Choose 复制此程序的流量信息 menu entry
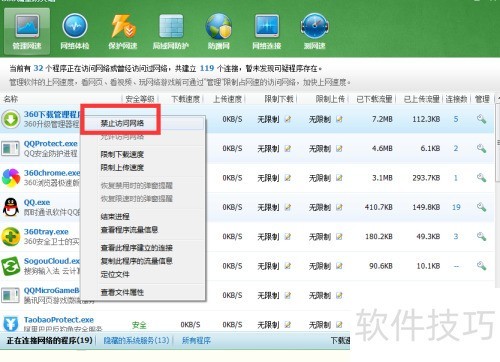 point(137,261)
